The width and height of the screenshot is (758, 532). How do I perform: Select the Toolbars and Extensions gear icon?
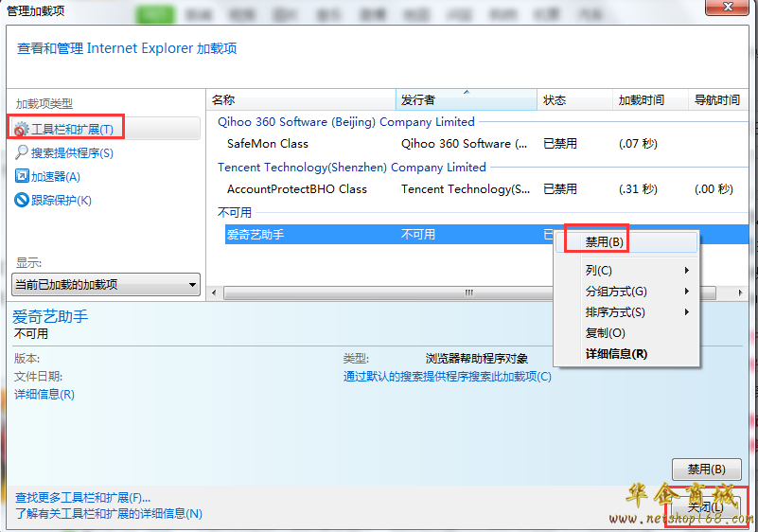[21, 129]
